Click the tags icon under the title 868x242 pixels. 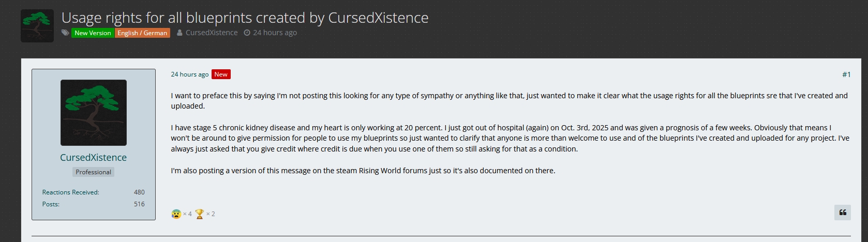(65, 33)
